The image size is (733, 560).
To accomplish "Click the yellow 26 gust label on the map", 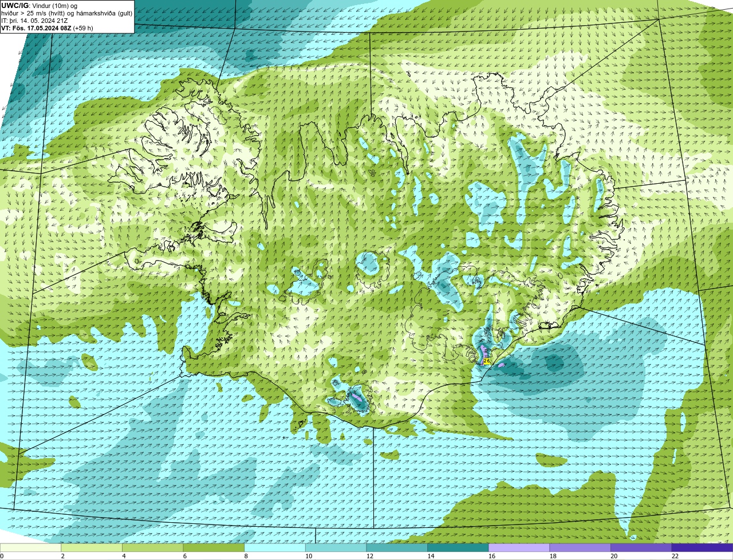I will tap(487, 361).
